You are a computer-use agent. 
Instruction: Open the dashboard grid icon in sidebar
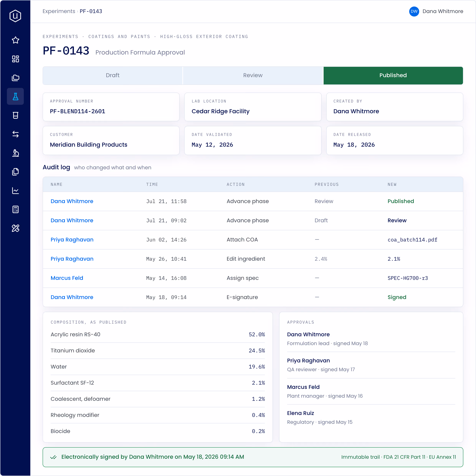(16, 59)
